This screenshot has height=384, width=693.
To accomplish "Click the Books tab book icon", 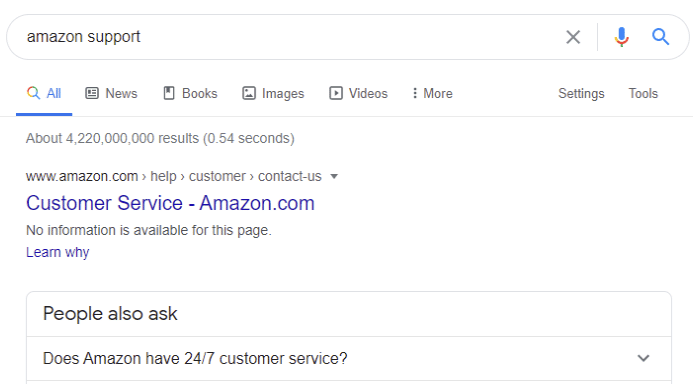I will 169,93.
